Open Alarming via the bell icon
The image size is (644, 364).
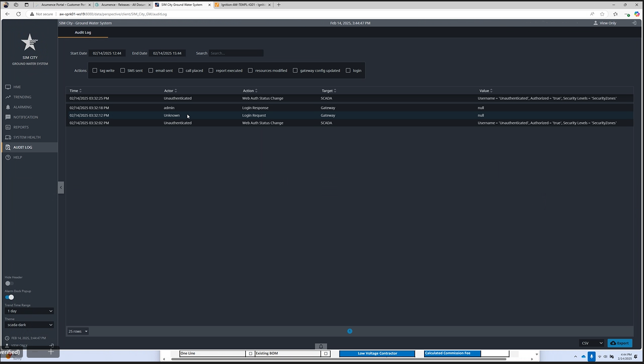click(8, 107)
